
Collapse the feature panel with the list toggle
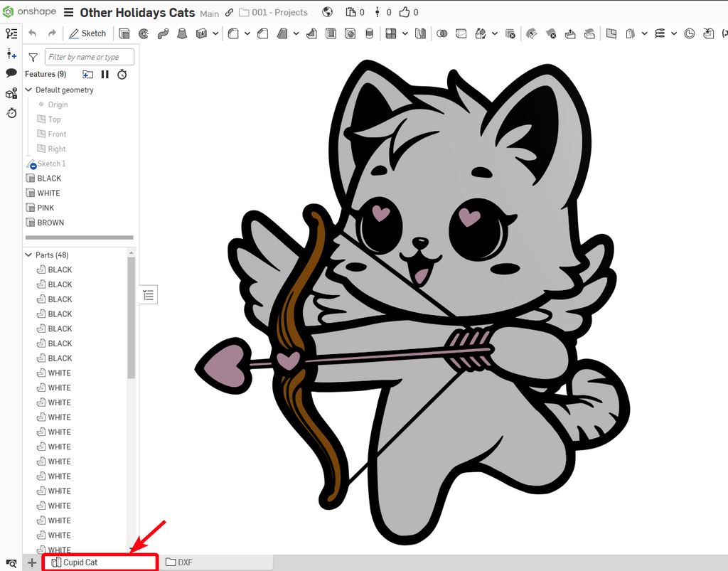coord(149,295)
